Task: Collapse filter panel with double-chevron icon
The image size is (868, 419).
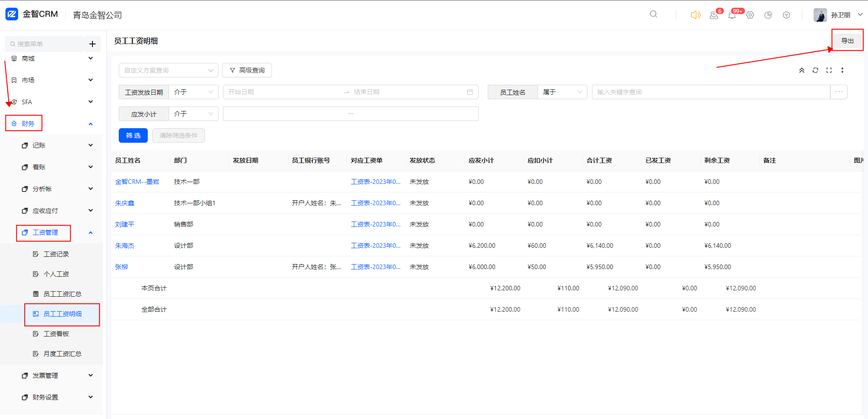Action: (x=802, y=70)
